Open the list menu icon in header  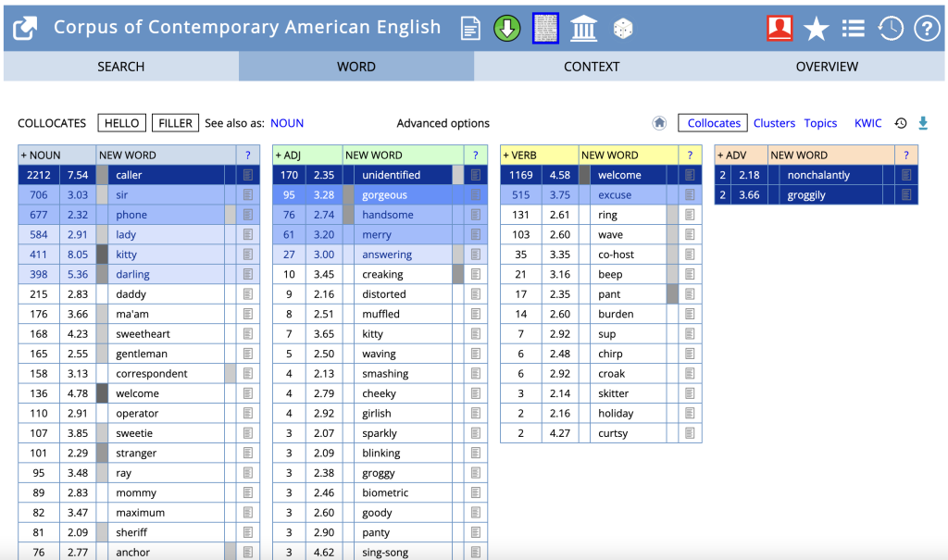click(853, 29)
